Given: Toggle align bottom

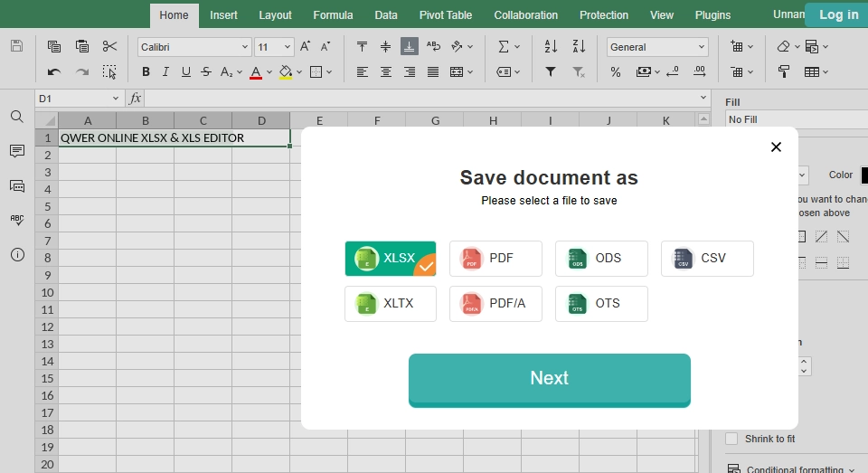Looking at the screenshot, I should click(x=409, y=46).
